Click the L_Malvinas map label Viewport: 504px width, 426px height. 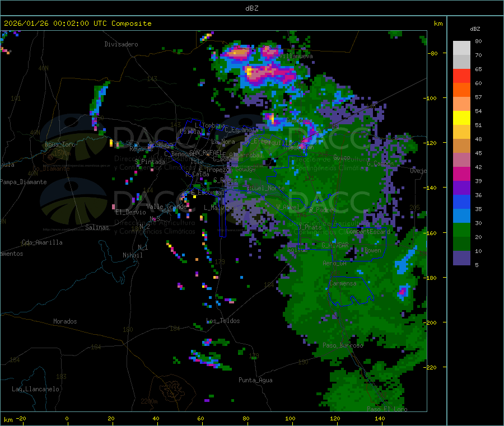click(221, 208)
